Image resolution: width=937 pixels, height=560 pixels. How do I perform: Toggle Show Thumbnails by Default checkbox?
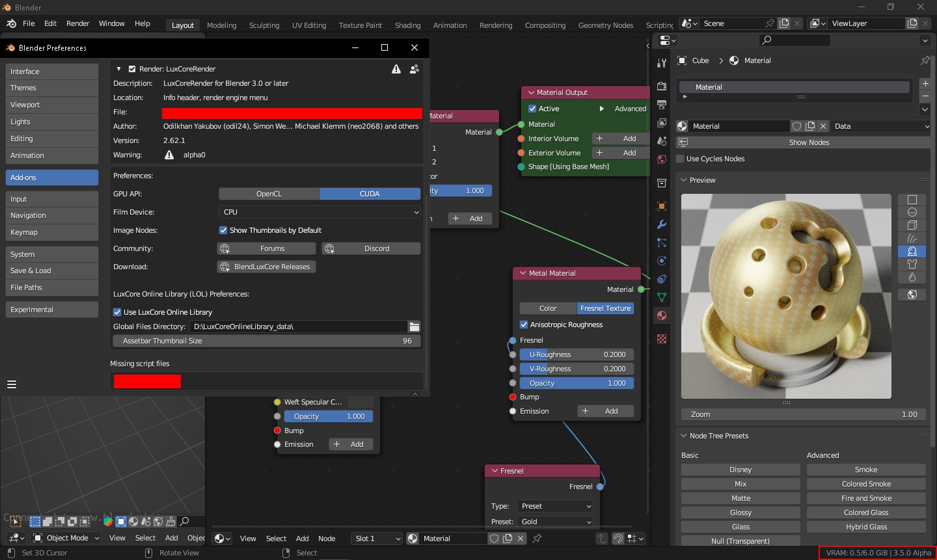click(x=223, y=230)
